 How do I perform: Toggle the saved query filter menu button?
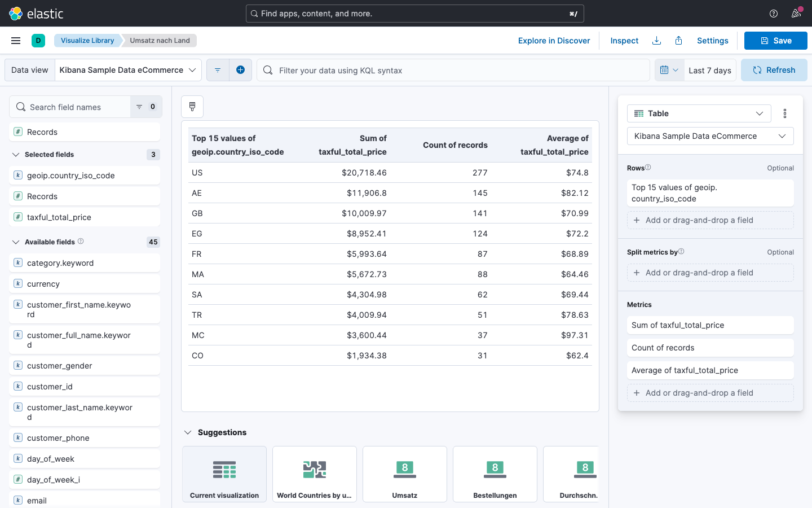[218, 70]
